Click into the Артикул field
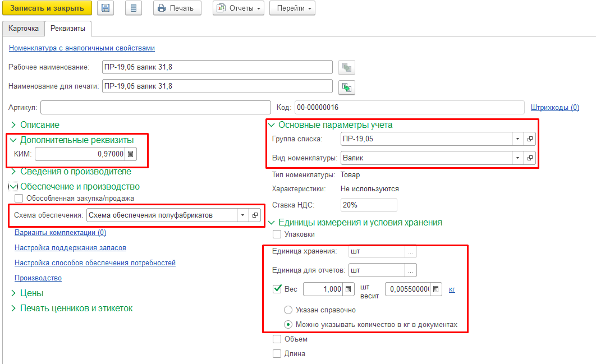 (155, 108)
